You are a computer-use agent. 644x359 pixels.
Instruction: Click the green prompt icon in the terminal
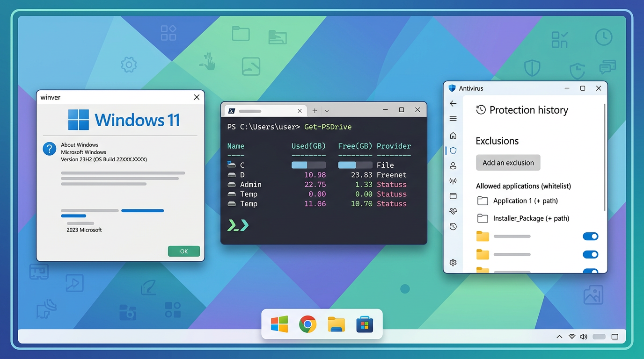(238, 225)
